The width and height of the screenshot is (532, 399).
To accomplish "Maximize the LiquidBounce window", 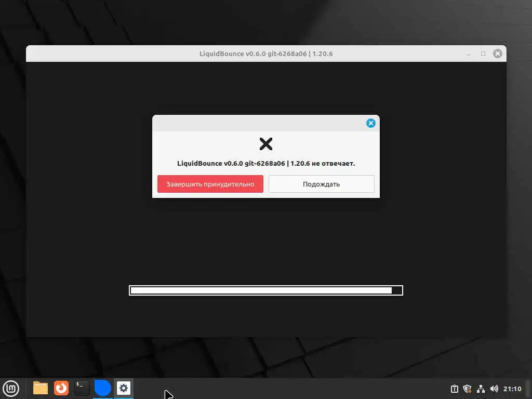I will [x=483, y=54].
